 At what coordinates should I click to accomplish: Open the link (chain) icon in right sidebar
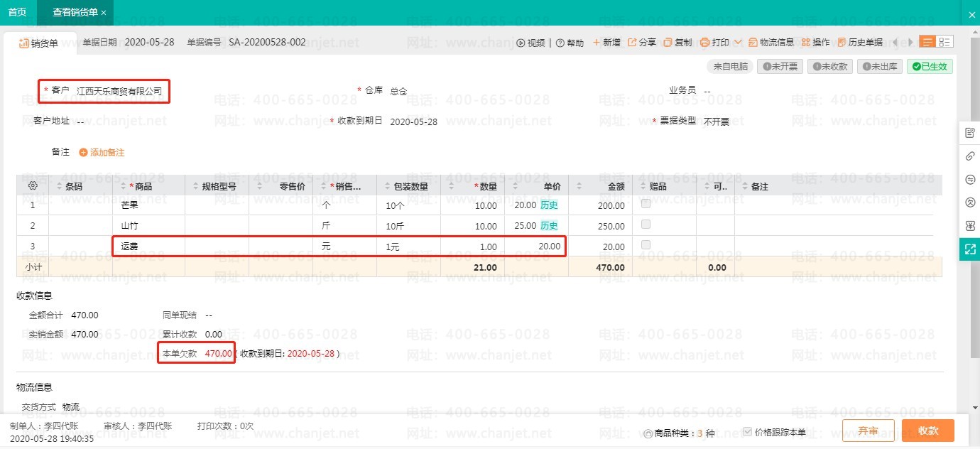(x=970, y=156)
